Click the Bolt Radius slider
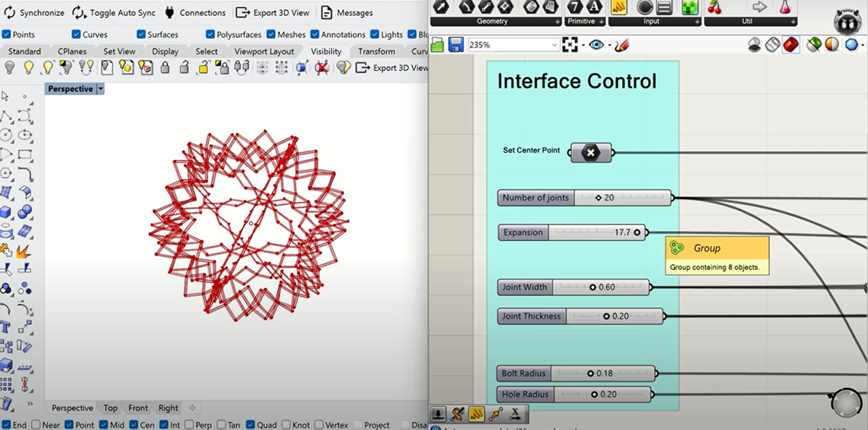Image resolution: width=868 pixels, height=430 pixels. click(x=577, y=374)
